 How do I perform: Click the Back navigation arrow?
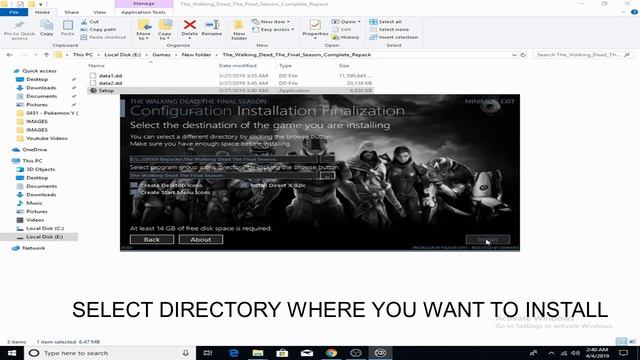(x=9, y=55)
